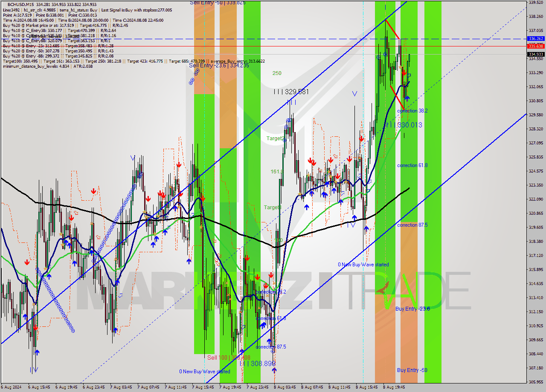Click the 307.180 price axis label
The width and height of the screenshot is (546, 392).
pyautogui.click(x=536, y=368)
